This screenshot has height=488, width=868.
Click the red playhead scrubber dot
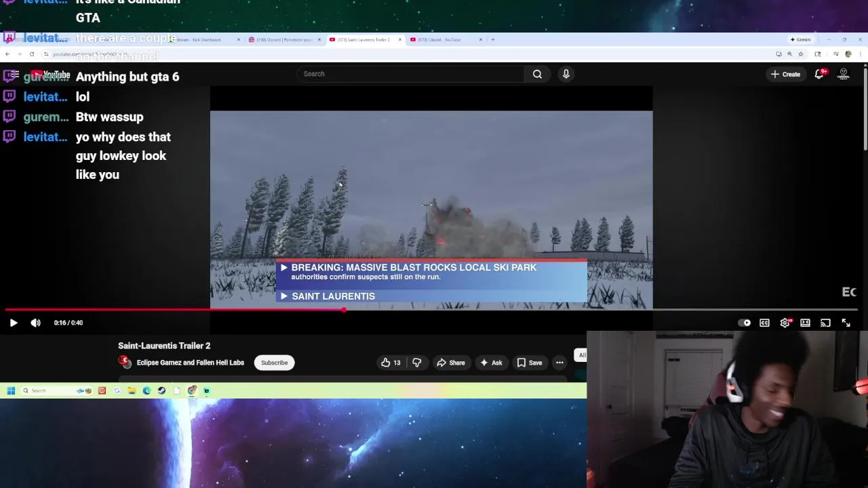344,310
